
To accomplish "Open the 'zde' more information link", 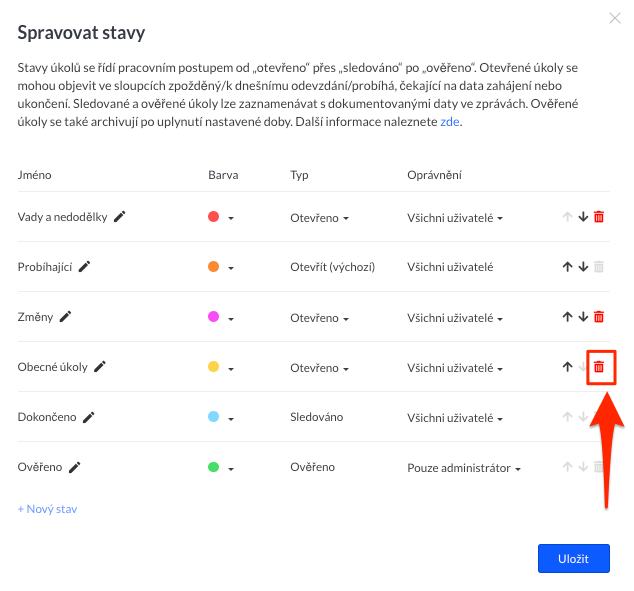I will (450, 122).
